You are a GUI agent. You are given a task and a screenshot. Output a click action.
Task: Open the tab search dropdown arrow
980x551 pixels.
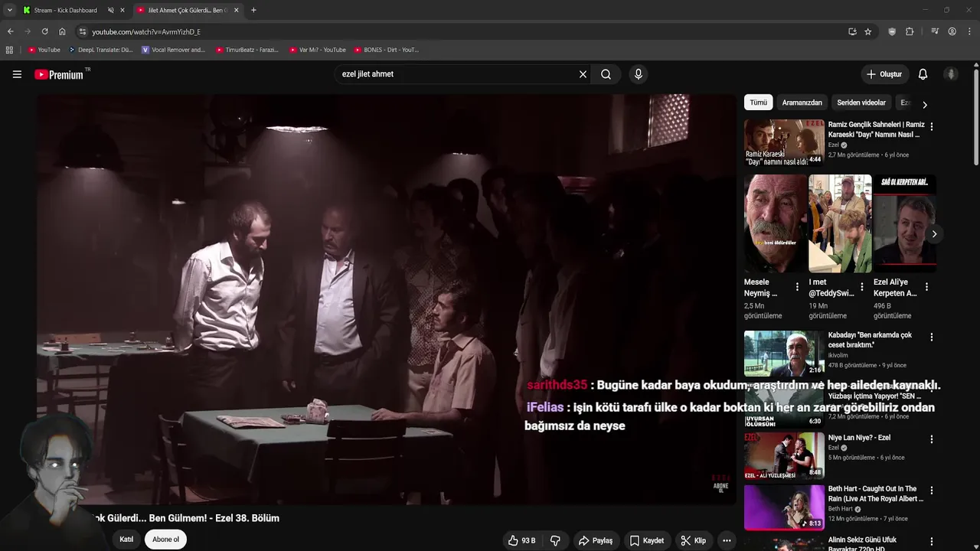click(9, 10)
